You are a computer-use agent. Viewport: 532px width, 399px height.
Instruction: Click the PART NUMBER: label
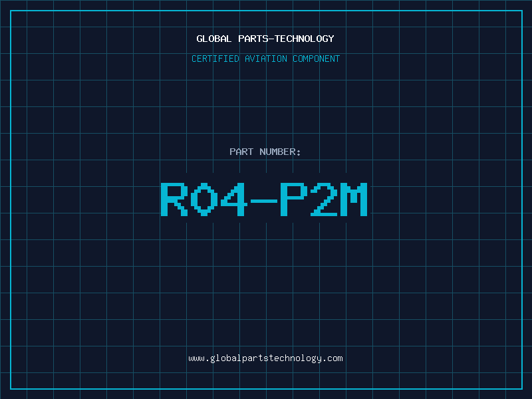click(x=265, y=152)
